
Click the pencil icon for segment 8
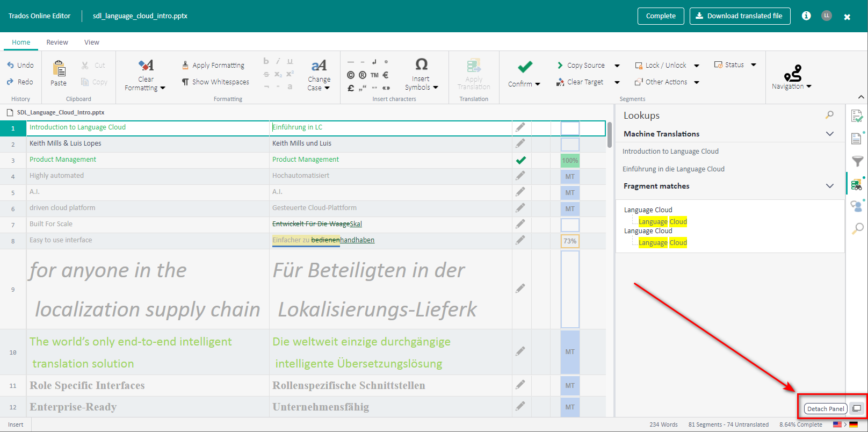pyautogui.click(x=520, y=240)
